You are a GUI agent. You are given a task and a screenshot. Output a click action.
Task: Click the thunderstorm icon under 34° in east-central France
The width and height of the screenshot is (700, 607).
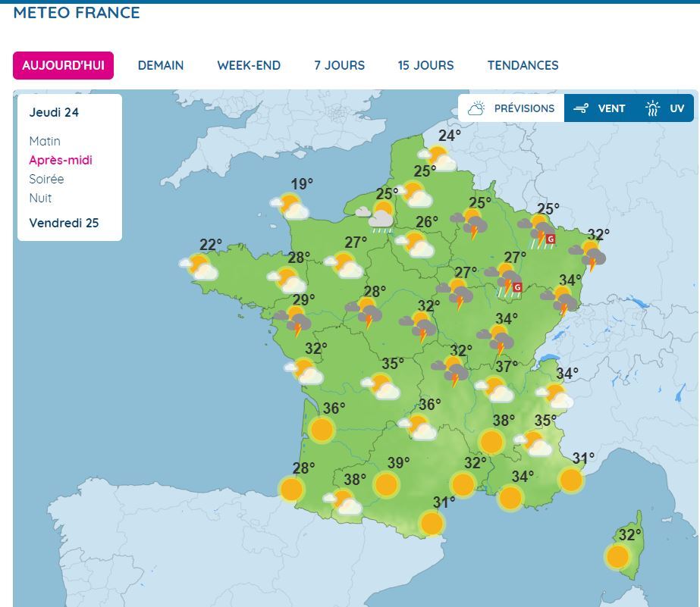coord(496,339)
